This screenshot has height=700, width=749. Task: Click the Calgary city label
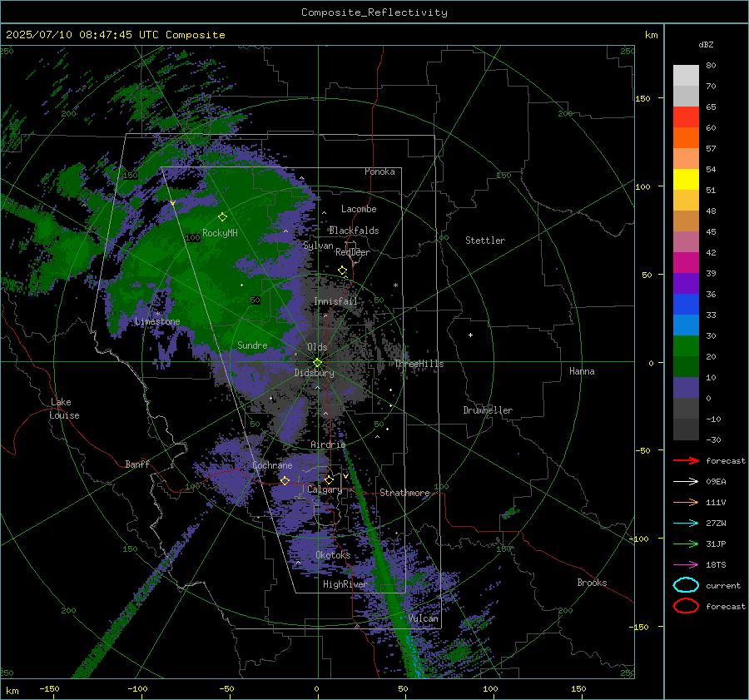click(x=325, y=489)
